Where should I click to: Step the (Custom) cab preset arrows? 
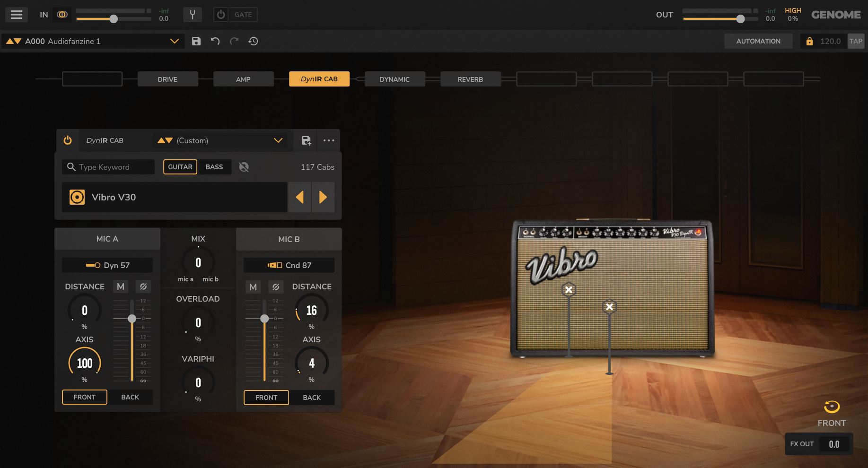(165, 140)
